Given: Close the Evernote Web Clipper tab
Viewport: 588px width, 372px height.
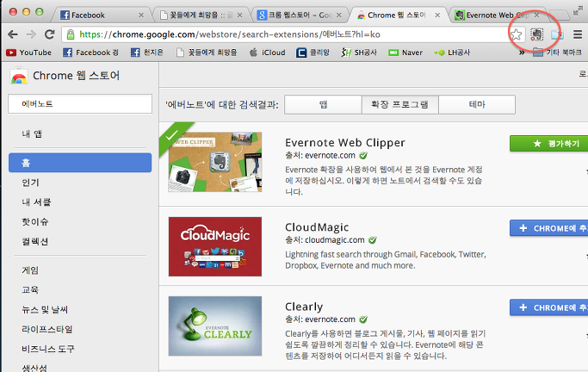Looking at the screenshot, I should tap(536, 15).
